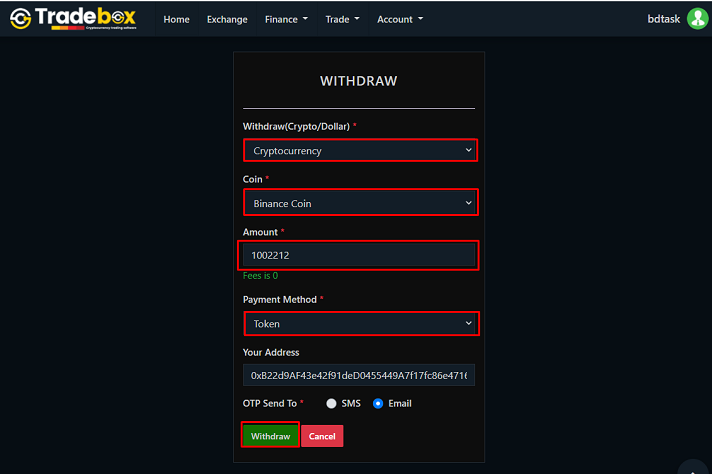
Task: Click the red Cancel button
Action: pos(322,436)
